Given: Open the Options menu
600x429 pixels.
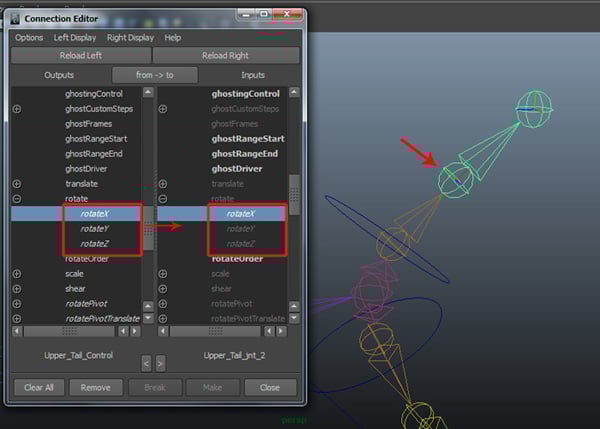Looking at the screenshot, I should [29, 37].
